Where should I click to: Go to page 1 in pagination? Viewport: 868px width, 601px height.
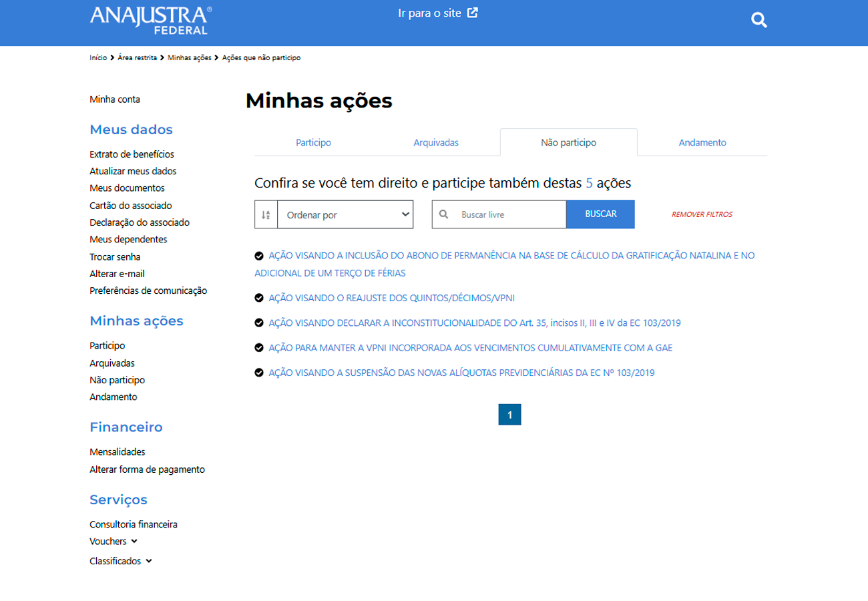click(509, 415)
